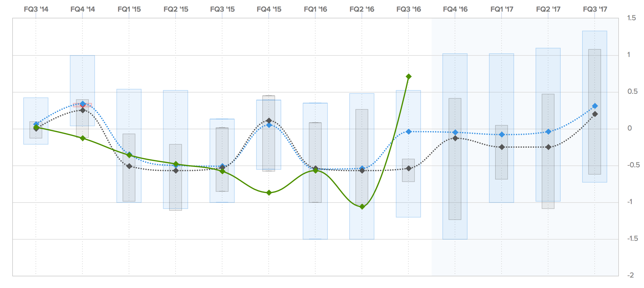Select the FQ2 '17 quarter label
Screen dimensions: 644x288
(x=548, y=9)
